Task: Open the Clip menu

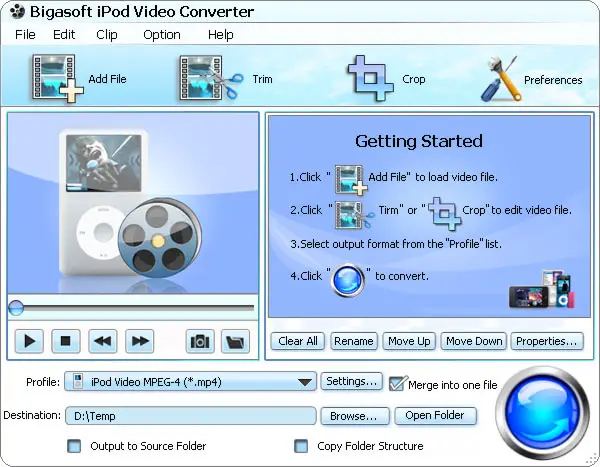Action: (x=106, y=35)
